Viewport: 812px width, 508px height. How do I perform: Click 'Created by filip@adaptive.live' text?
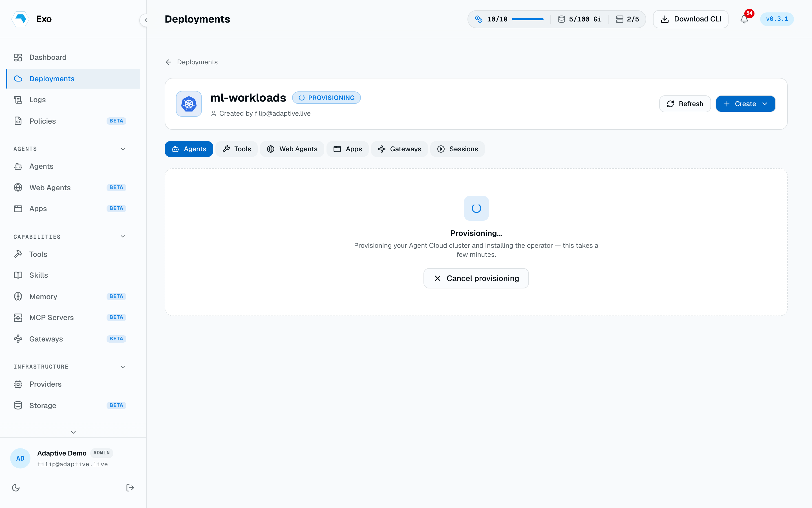click(x=265, y=113)
